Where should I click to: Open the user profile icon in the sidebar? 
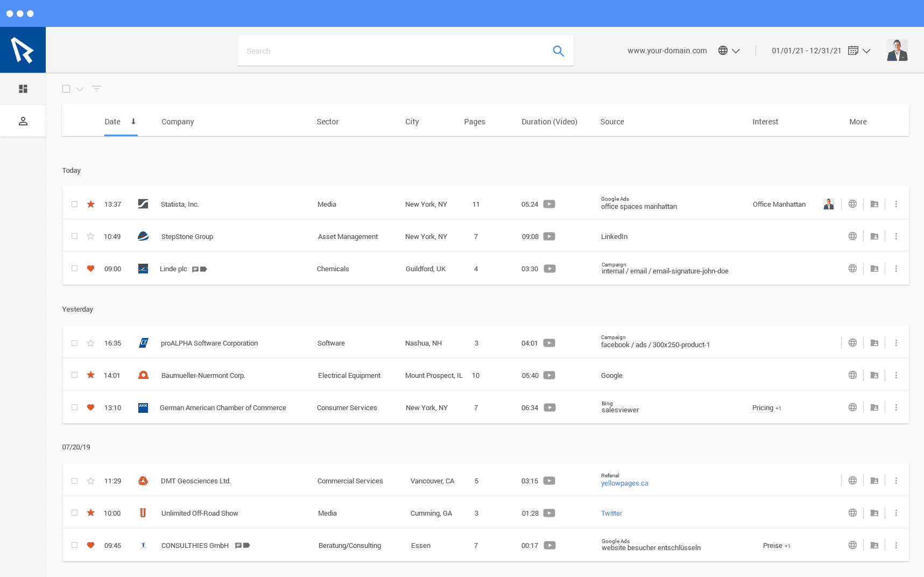point(23,121)
